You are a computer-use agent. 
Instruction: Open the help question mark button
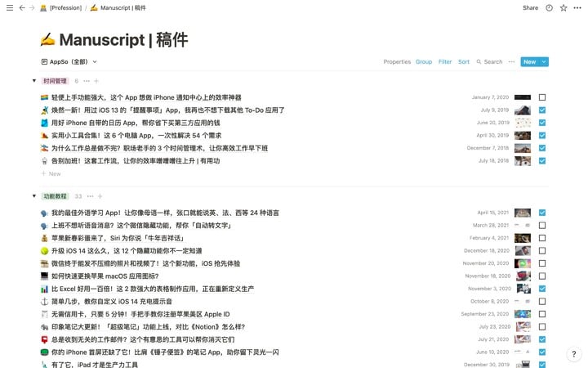574,354
